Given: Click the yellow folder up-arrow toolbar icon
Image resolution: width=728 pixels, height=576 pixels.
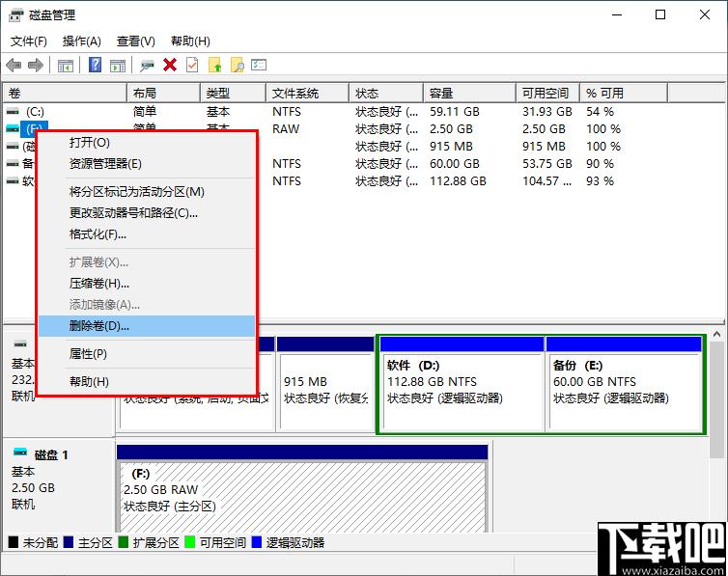Looking at the screenshot, I should tap(215, 65).
